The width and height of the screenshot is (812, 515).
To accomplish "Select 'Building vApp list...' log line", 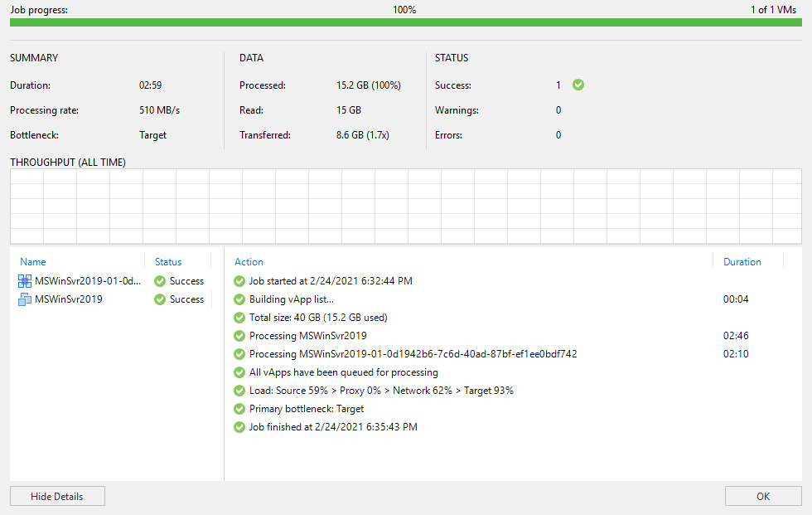I will [292, 299].
